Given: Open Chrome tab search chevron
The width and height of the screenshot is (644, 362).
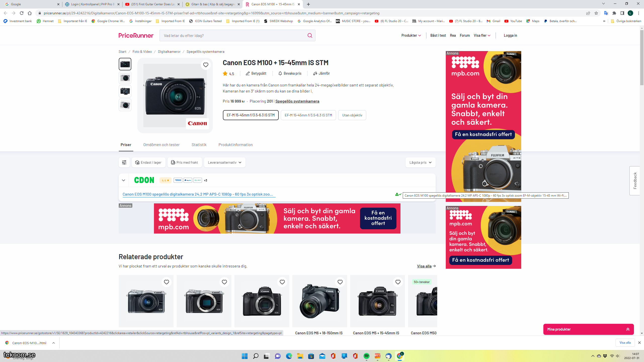Looking at the screenshot, I should click(603, 4).
